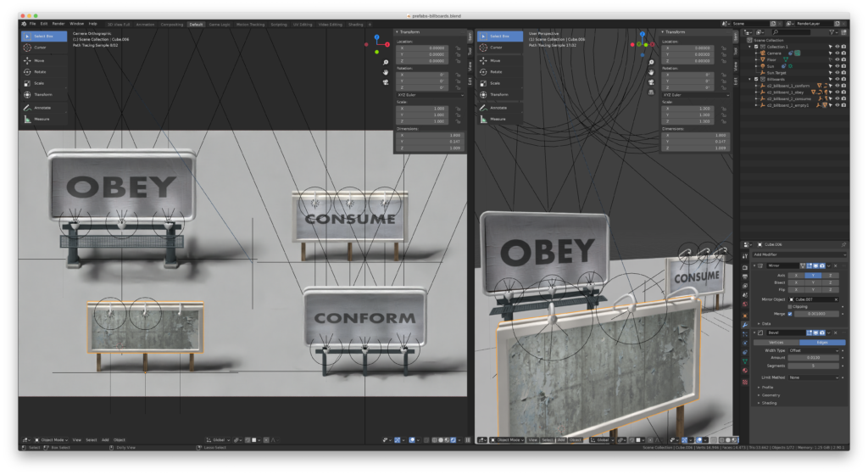Image resolution: width=868 pixels, height=475 pixels.
Task: Select Edges mode in Bevel modifier
Action: 822,343
